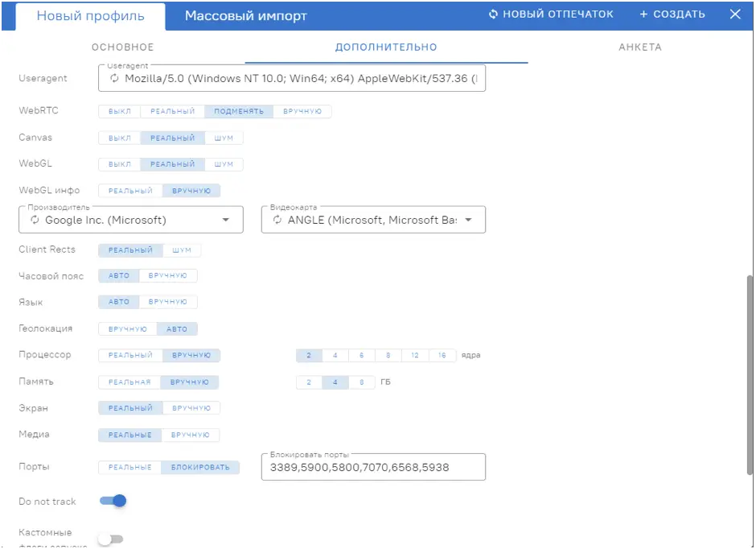
Task: Set WebGL инфо to РЕАЛЬНЫЙ
Action: point(130,190)
